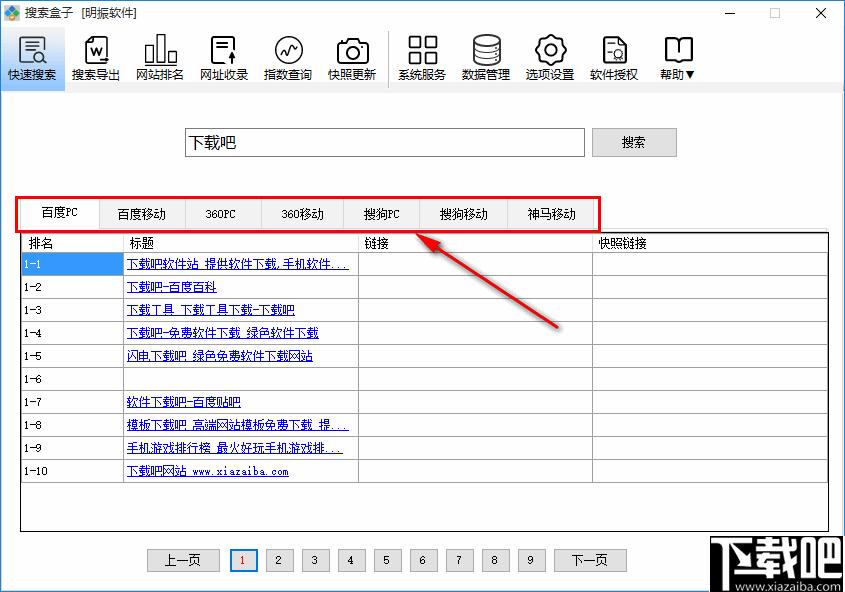The width and height of the screenshot is (845, 592).
Task: Select the rank cell 1-6
Action: point(72,379)
